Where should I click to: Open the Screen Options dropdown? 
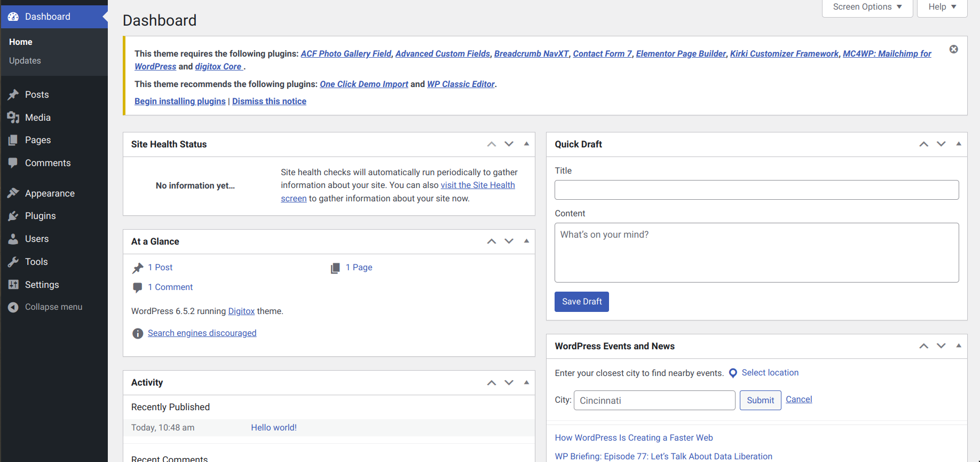click(x=867, y=7)
